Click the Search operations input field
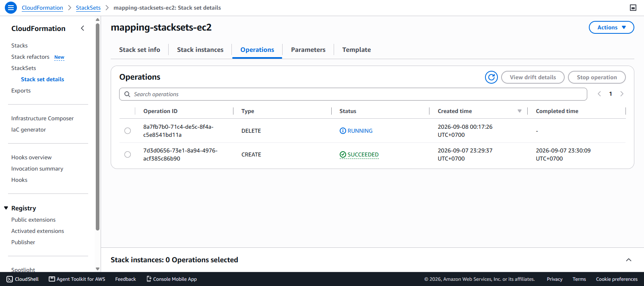Image resolution: width=644 pixels, height=286 pixels. (353, 94)
